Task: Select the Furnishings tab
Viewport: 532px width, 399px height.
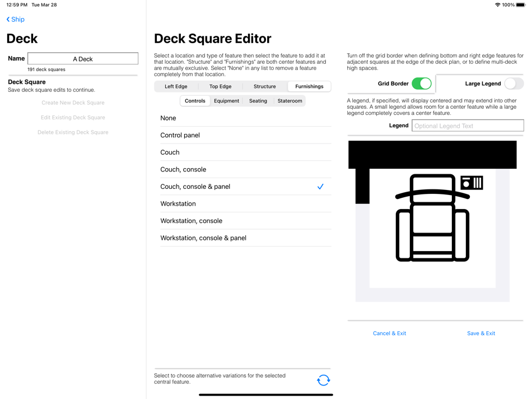Action: tap(309, 86)
